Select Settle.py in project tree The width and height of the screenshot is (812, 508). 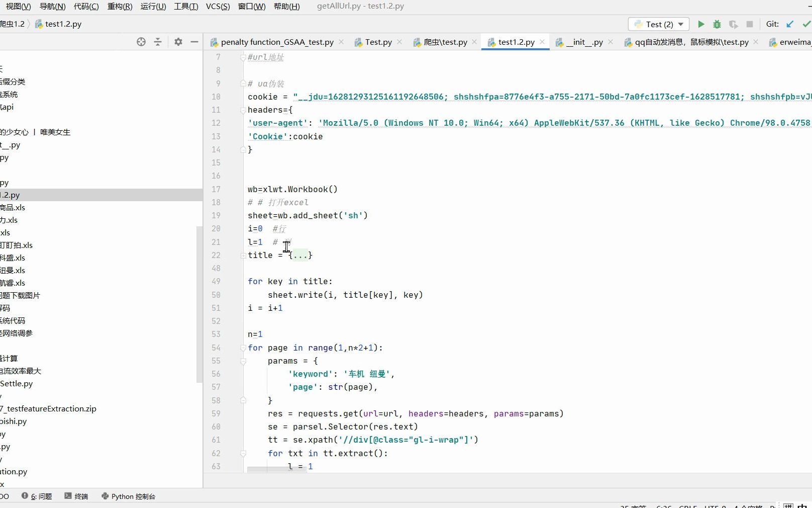[17, 384]
